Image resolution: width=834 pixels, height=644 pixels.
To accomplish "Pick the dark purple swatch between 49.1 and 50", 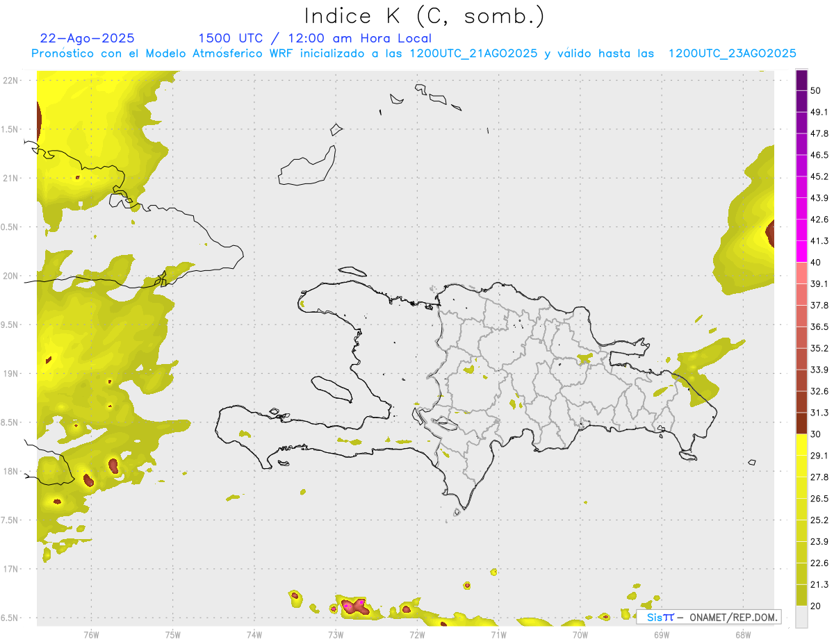I will click(801, 101).
